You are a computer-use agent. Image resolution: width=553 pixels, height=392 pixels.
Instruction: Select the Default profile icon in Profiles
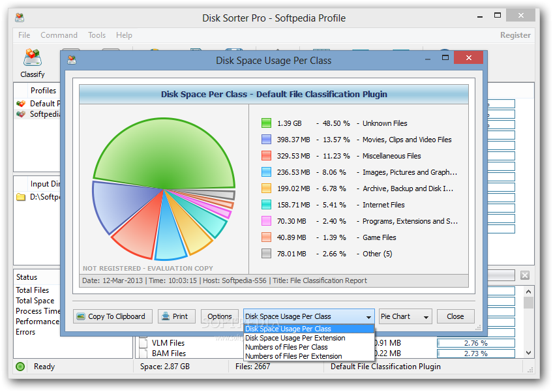click(x=21, y=104)
